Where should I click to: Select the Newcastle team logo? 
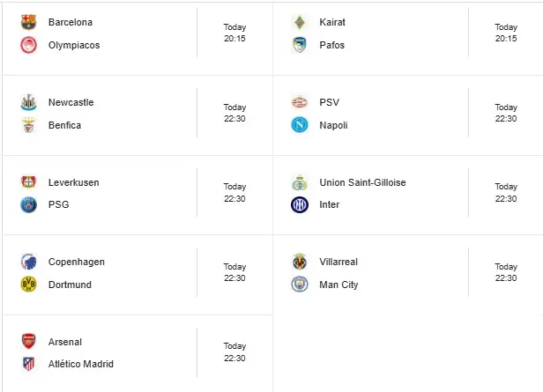pyautogui.click(x=28, y=102)
